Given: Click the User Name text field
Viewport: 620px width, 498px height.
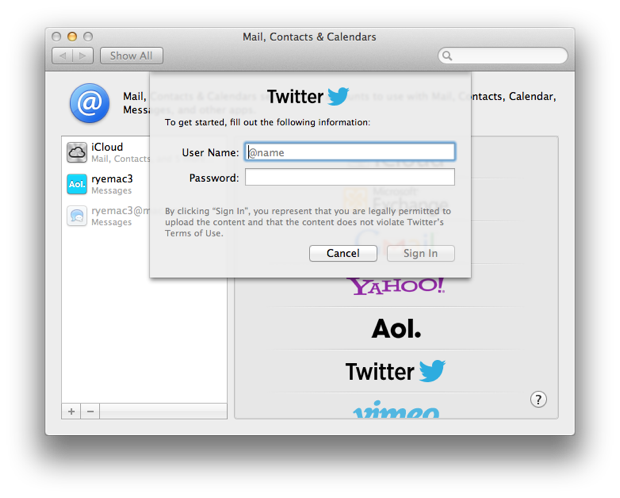Looking at the screenshot, I should pos(350,152).
